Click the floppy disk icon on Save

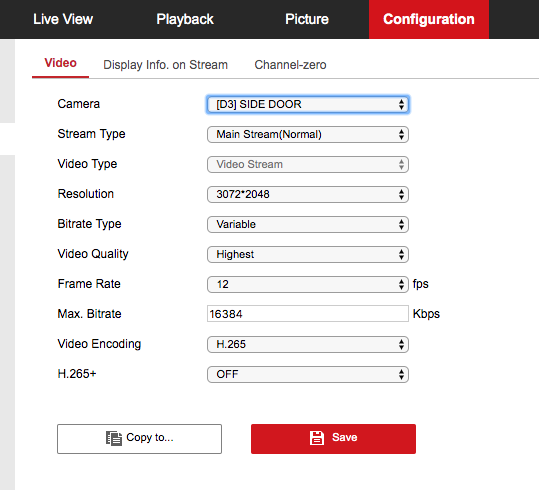pyautogui.click(x=317, y=438)
